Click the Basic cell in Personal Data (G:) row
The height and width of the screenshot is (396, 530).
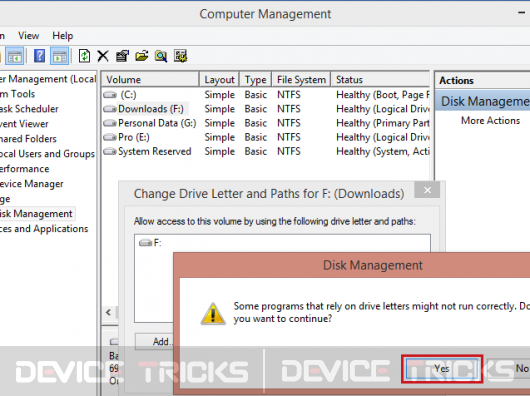click(x=256, y=123)
